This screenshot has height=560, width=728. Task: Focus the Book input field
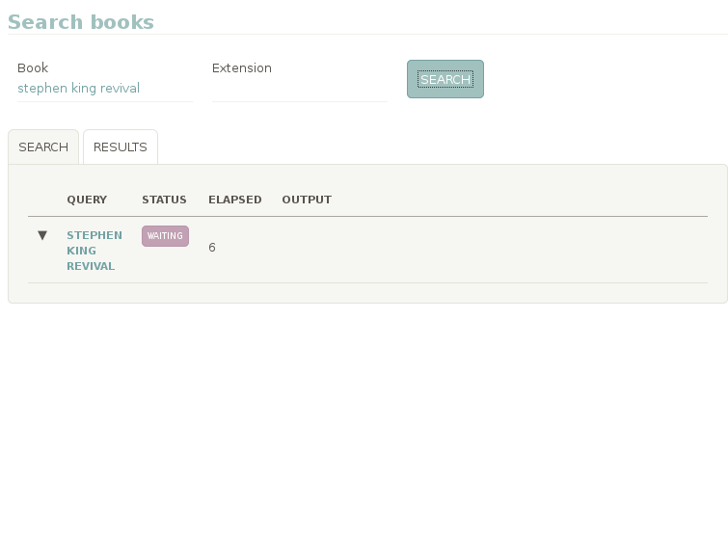tap(105, 88)
